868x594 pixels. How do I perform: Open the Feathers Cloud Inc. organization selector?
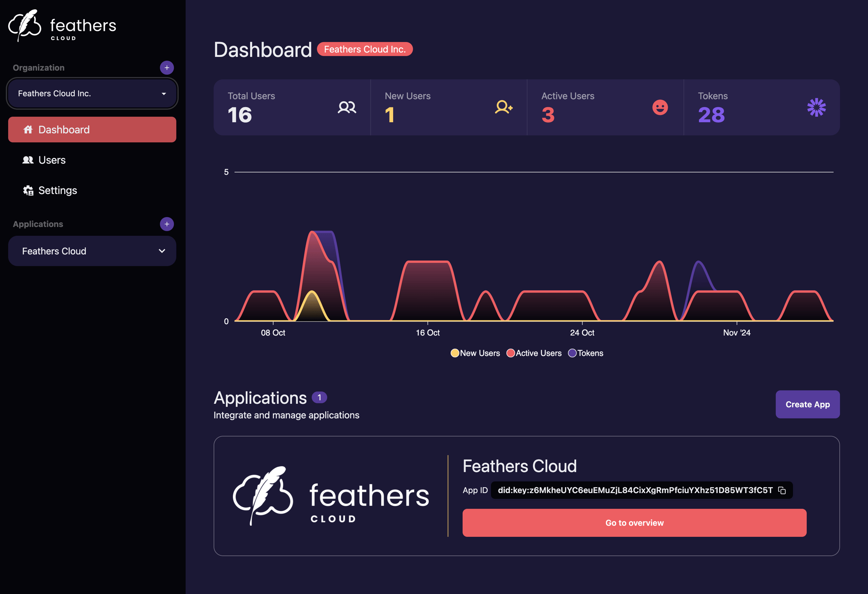point(92,93)
